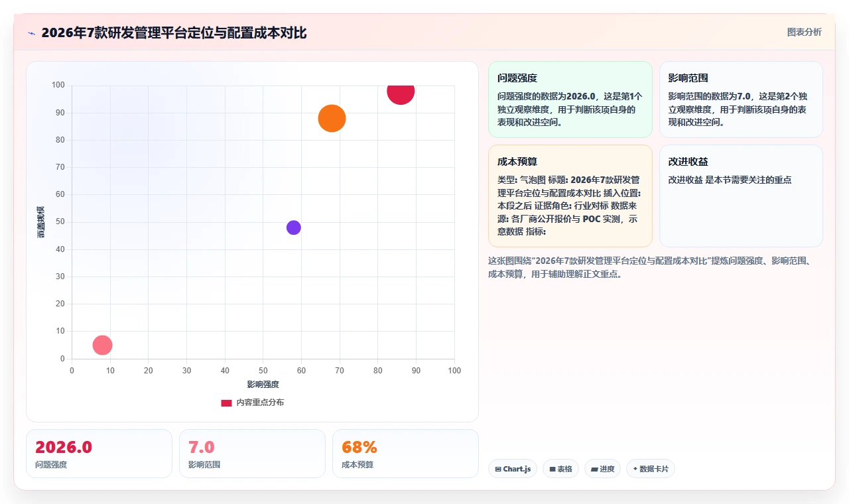Click the 成本预算 label under 68%
The height and width of the screenshot is (504, 849).
click(x=358, y=465)
